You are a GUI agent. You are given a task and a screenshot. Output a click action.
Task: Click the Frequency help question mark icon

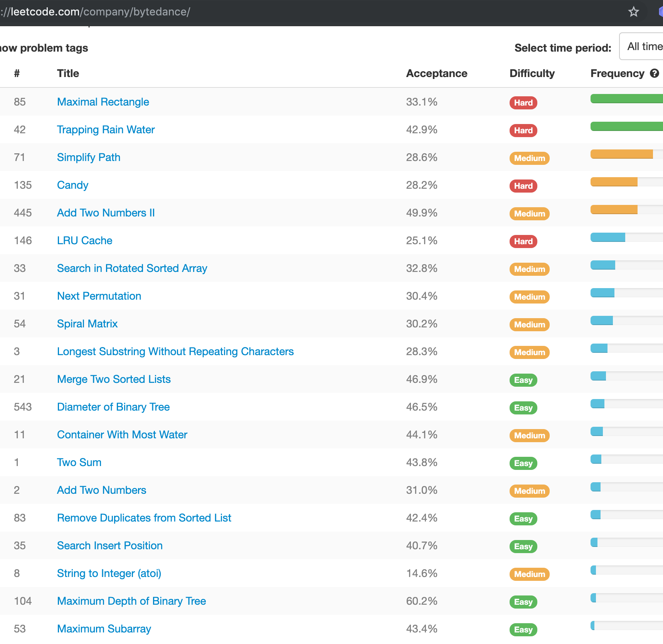tap(654, 73)
